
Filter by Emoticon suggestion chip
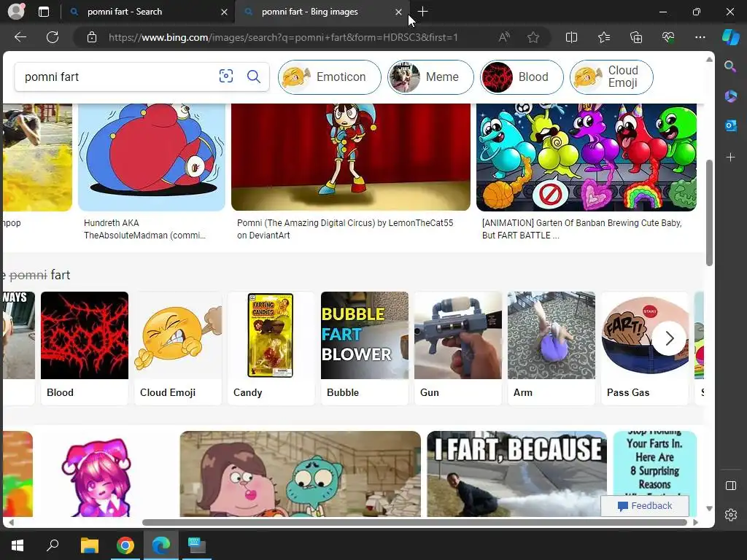click(330, 77)
